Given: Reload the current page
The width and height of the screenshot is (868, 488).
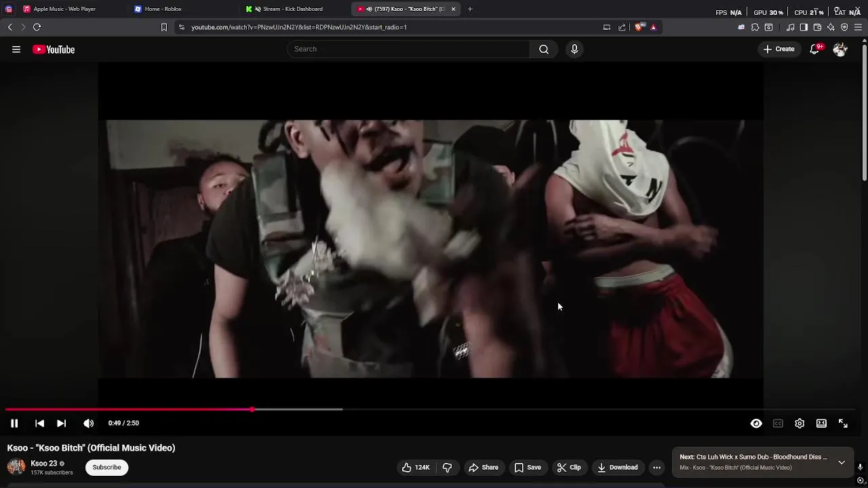Looking at the screenshot, I should [37, 27].
